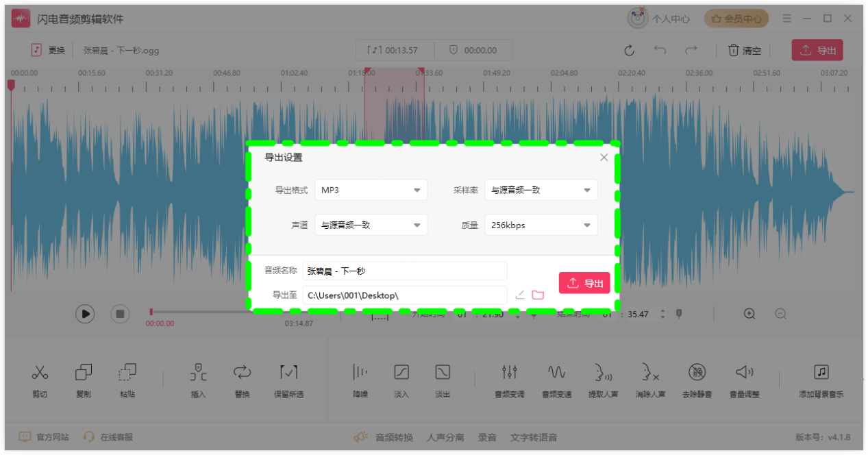Apply Keep Selection (保留所选) tool
The width and height of the screenshot is (868, 455).
pyautogui.click(x=288, y=381)
